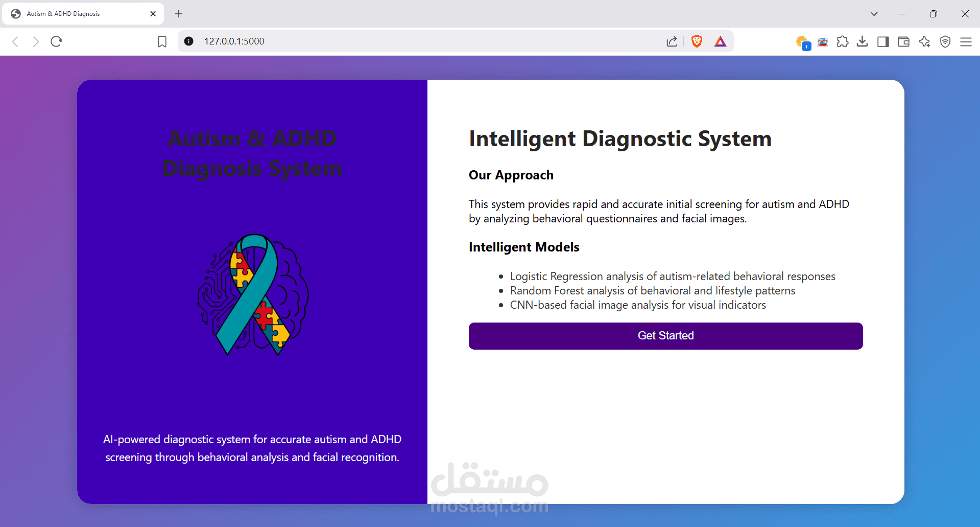Open Brave Rewards triangle icon

[x=720, y=41]
